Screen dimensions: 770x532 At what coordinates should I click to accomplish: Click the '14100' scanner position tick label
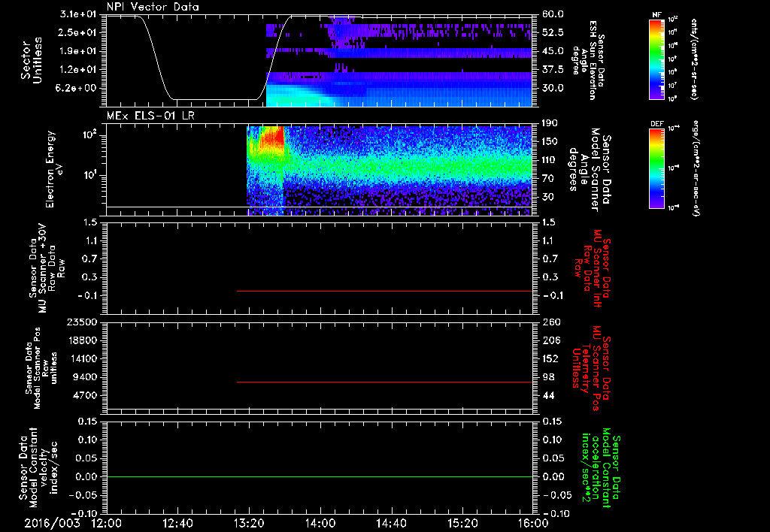(81, 358)
